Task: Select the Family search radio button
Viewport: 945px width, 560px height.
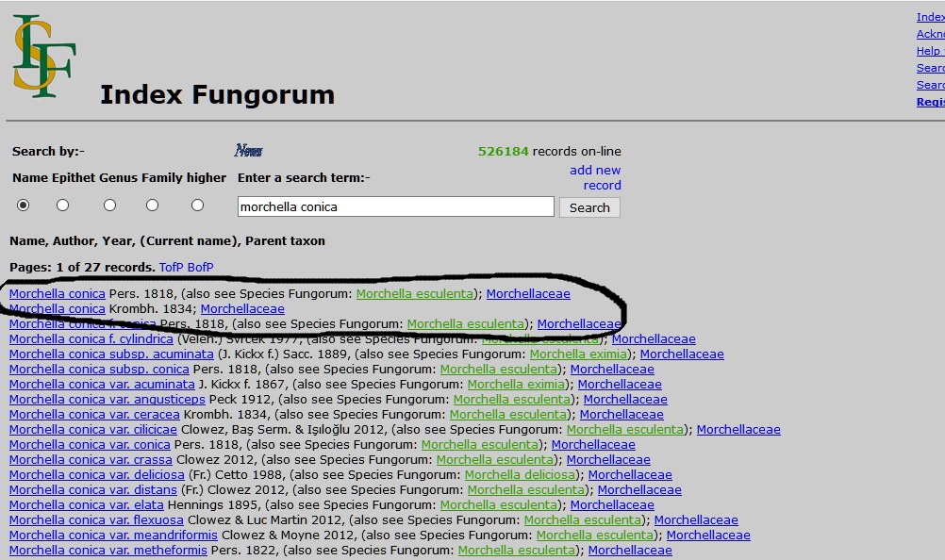Action: click(153, 206)
